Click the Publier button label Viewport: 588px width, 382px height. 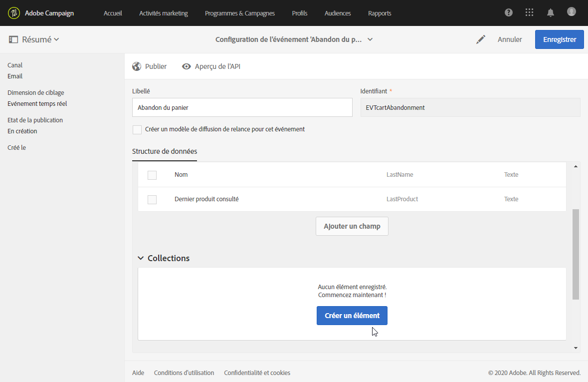(156, 66)
